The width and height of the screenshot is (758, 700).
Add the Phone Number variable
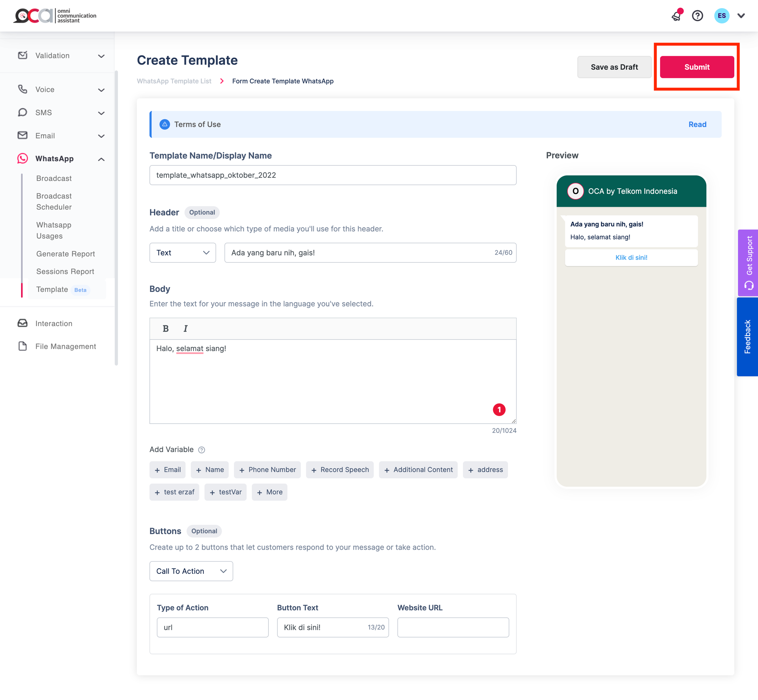tap(267, 470)
